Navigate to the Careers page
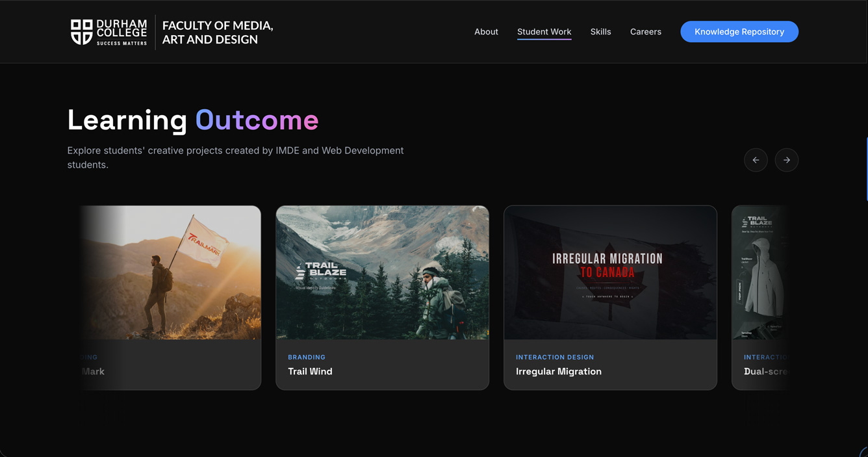Viewport: 868px width, 457px height. 645,32
